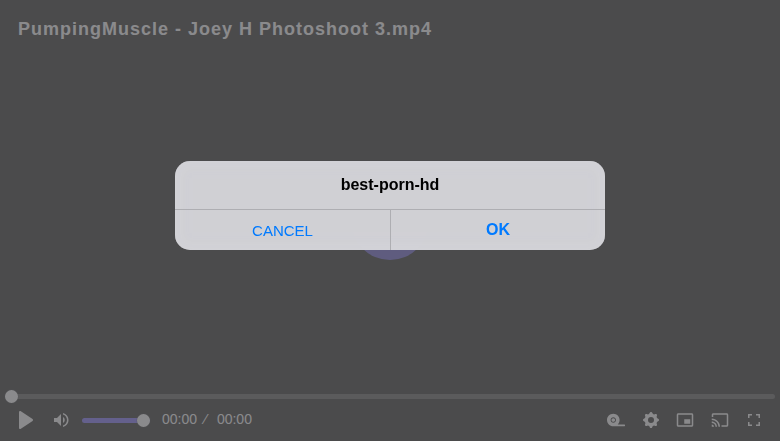Open the playback speed reel icon
Screen dimensions: 780x441
[615, 420]
